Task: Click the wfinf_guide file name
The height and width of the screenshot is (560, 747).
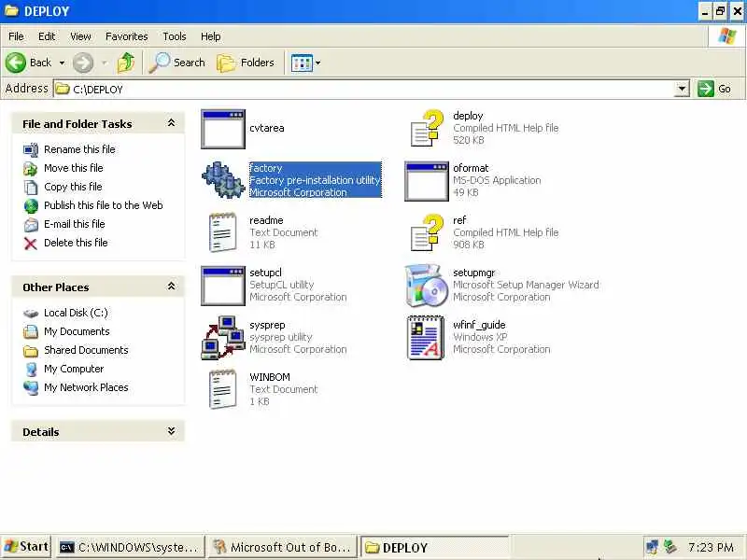Action: 479,325
